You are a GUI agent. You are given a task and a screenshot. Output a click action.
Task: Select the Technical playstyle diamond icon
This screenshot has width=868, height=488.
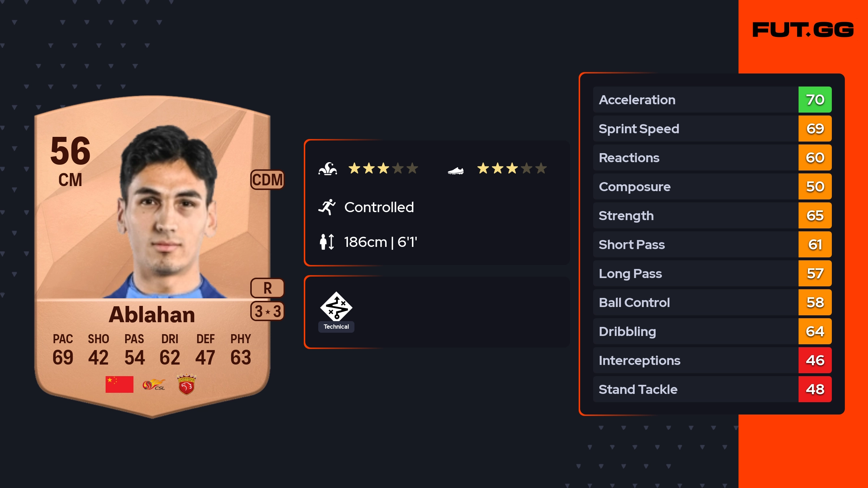click(x=336, y=306)
